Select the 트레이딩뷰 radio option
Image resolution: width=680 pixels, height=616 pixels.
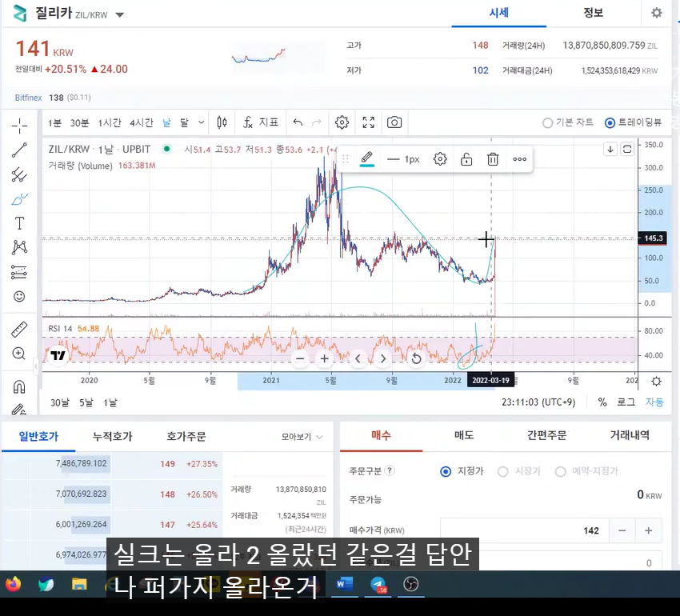[633, 122]
